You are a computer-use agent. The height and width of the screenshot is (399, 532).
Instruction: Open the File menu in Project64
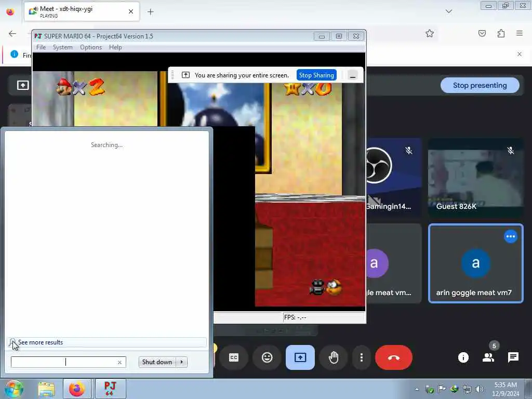coord(41,47)
